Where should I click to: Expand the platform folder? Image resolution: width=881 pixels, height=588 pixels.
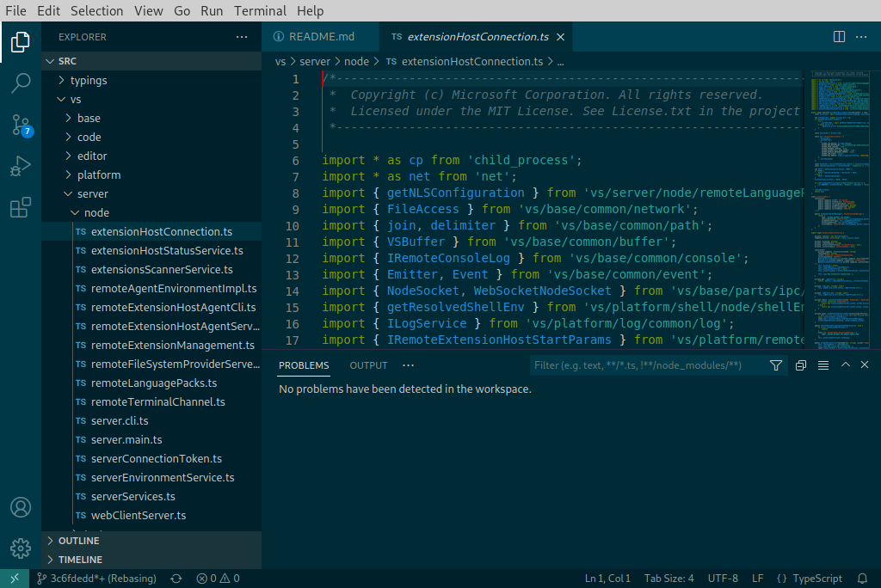click(x=151, y=175)
